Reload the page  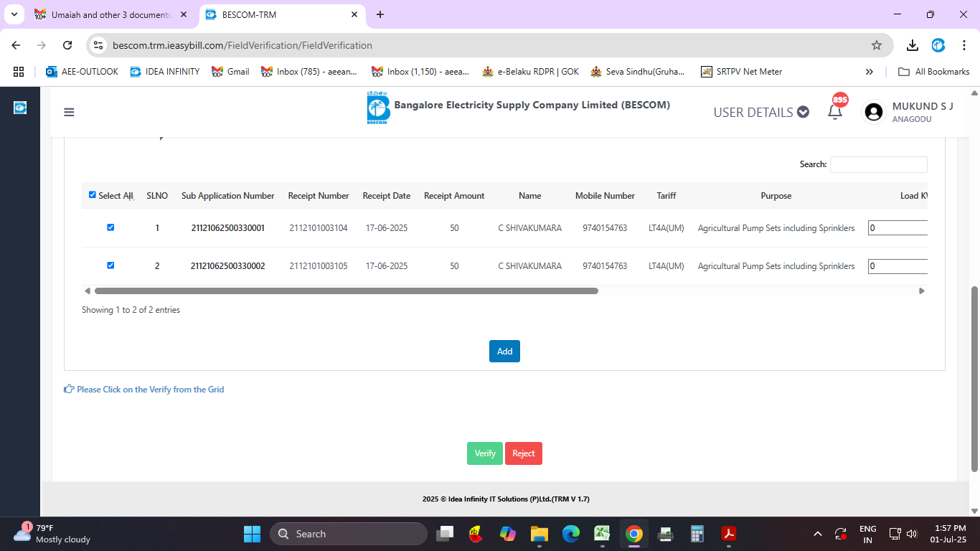[x=67, y=45]
